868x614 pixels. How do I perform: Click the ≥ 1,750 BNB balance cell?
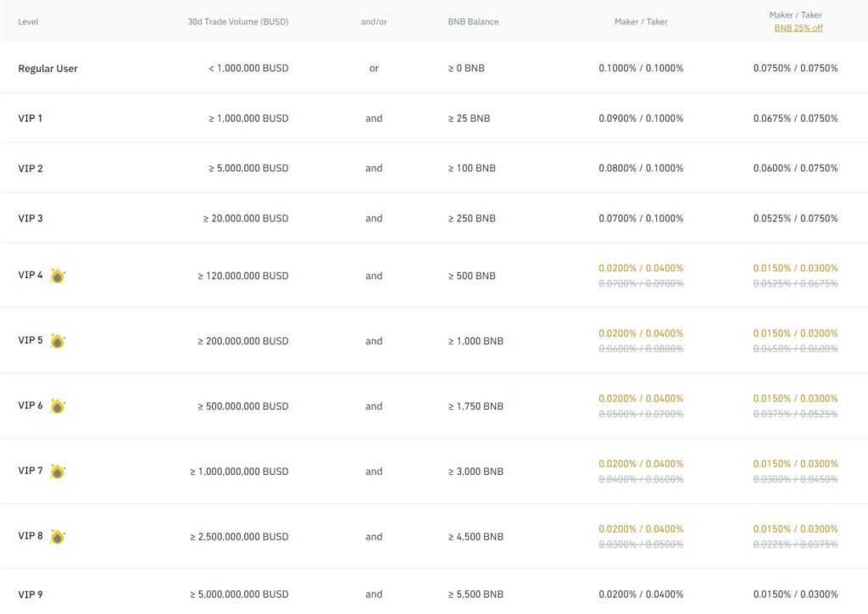pos(476,406)
